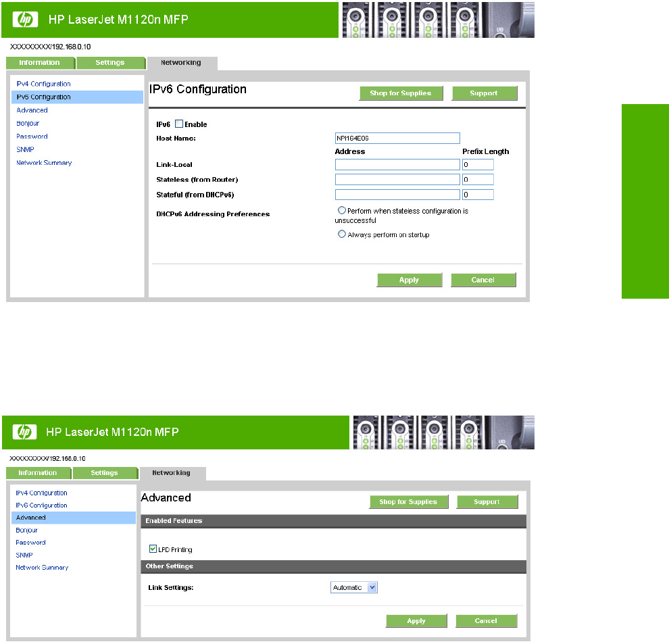Open Network Summary in top sidebar
Image resolution: width=669 pixels, height=644 pixels.
[44, 163]
